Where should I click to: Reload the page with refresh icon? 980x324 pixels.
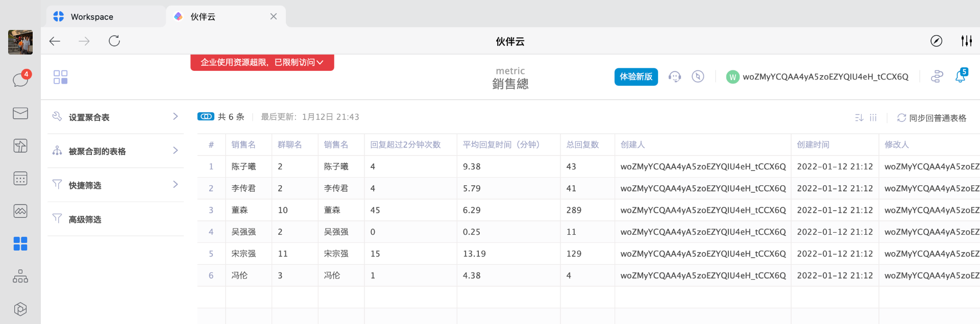tap(114, 41)
